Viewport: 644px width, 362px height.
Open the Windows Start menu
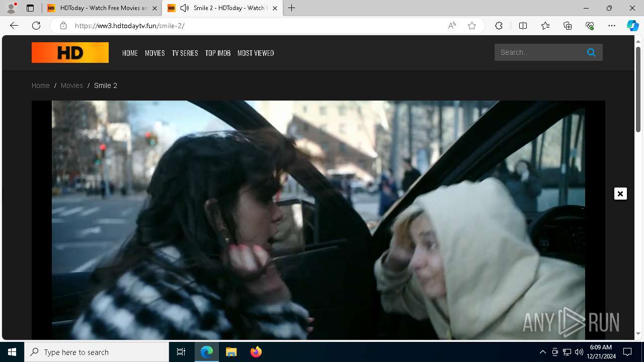point(12,352)
